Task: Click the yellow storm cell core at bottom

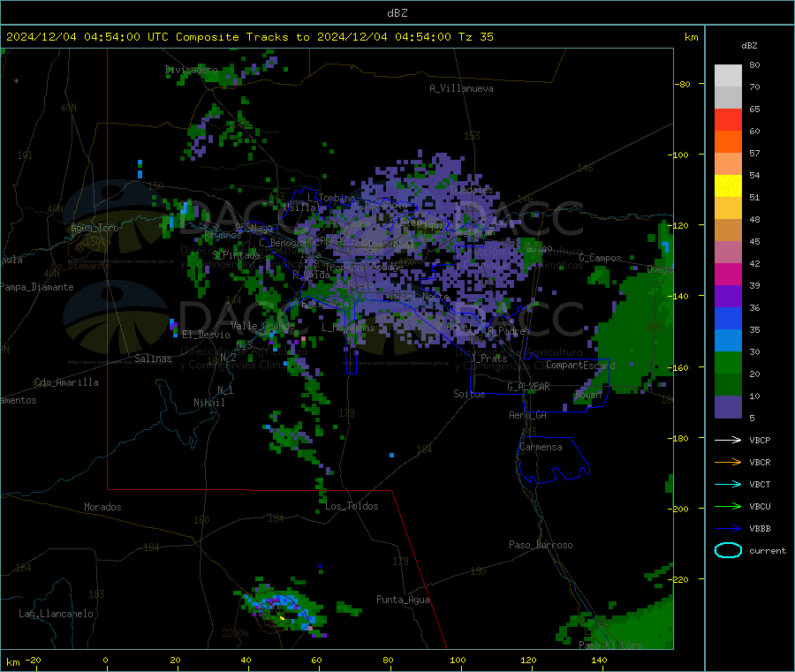Action: [282, 618]
